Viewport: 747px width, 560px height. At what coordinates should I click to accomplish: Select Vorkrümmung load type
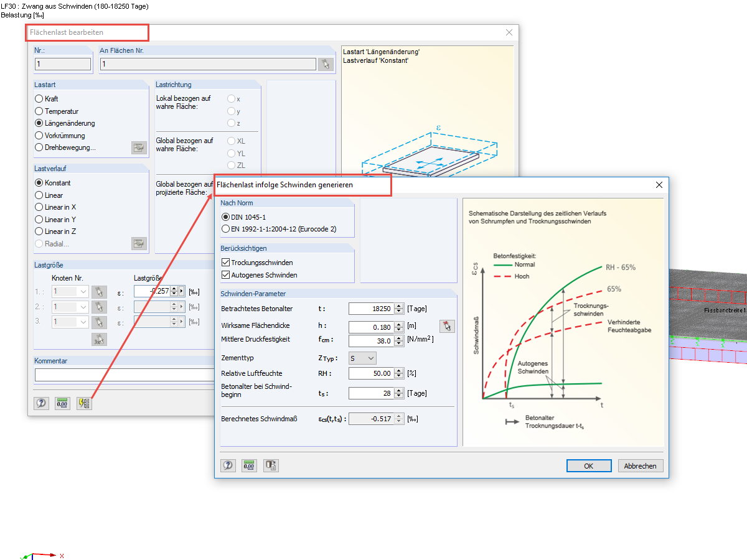pyautogui.click(x=39, y=136)
